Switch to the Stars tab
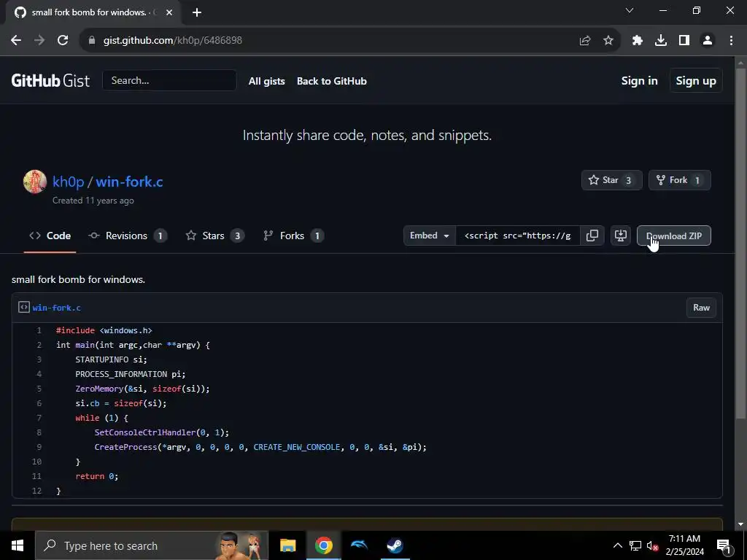The image size is (747, 560). coord(215,236)
